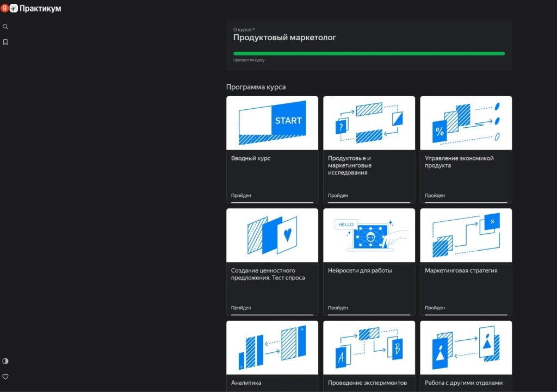Click the green course progress bar
This screenshot has width=557, height=392.
pos(369,54)
